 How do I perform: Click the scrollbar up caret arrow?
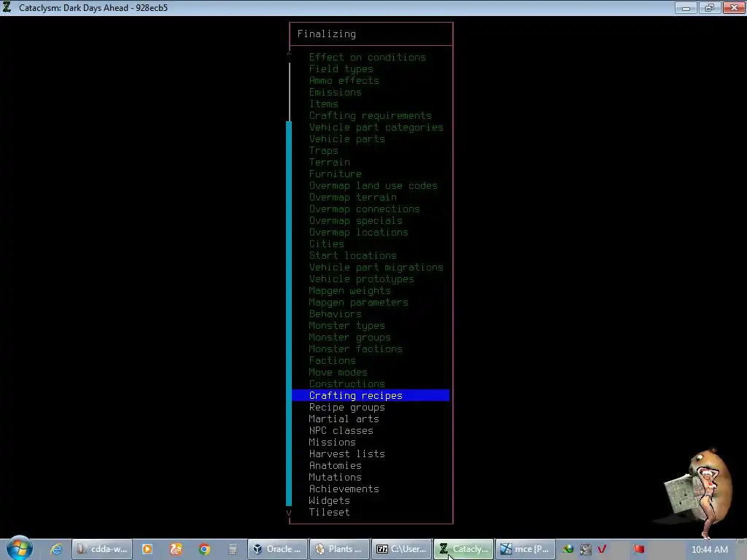click(289, 55)
